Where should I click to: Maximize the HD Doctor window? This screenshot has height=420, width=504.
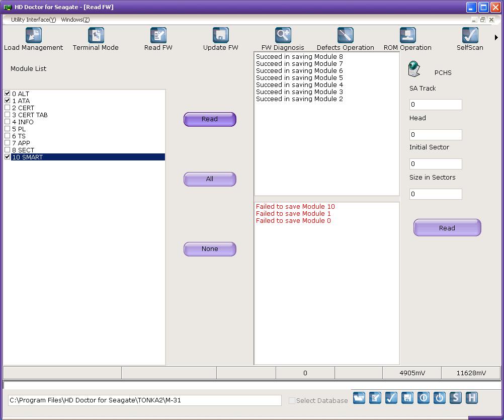coord(483,7)
